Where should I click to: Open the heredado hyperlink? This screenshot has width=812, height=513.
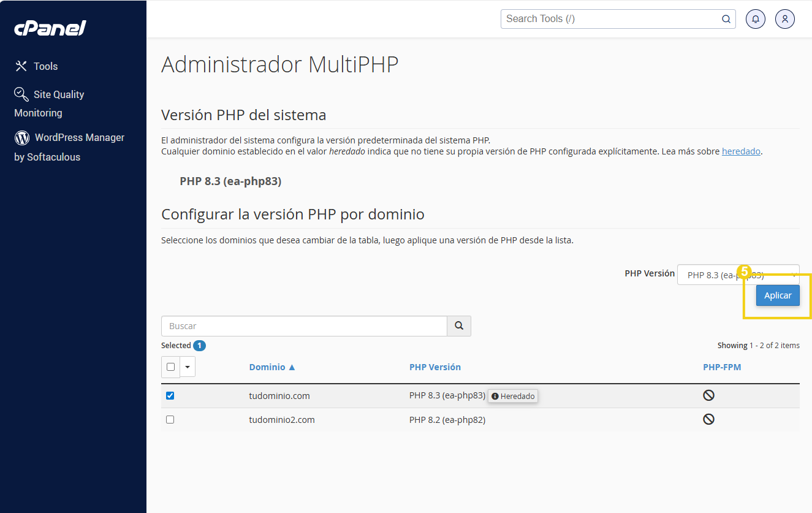(741, 151)
